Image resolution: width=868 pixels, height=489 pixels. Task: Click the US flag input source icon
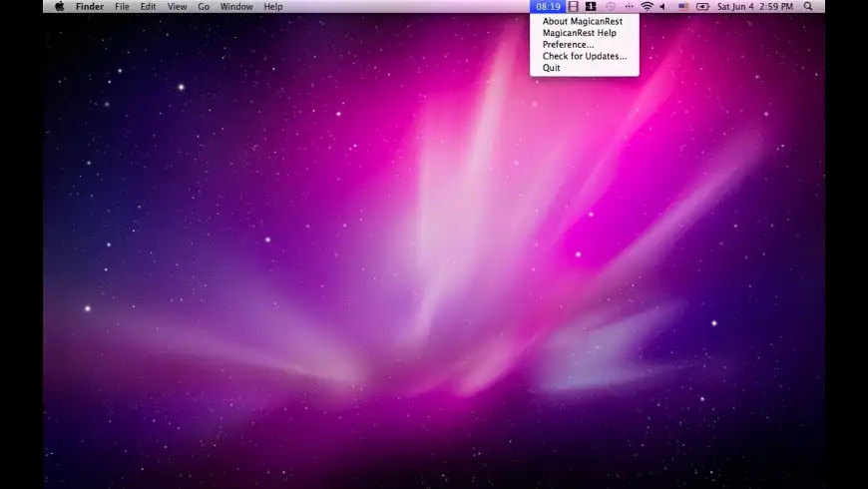pyautogui.click(x=683, y=6)
